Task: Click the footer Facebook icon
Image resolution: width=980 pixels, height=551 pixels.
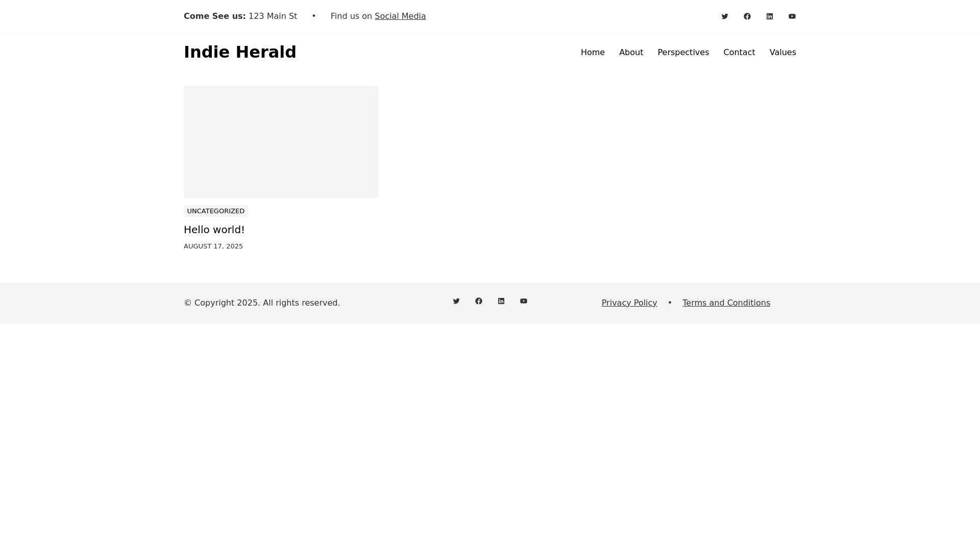Action: 479,301
